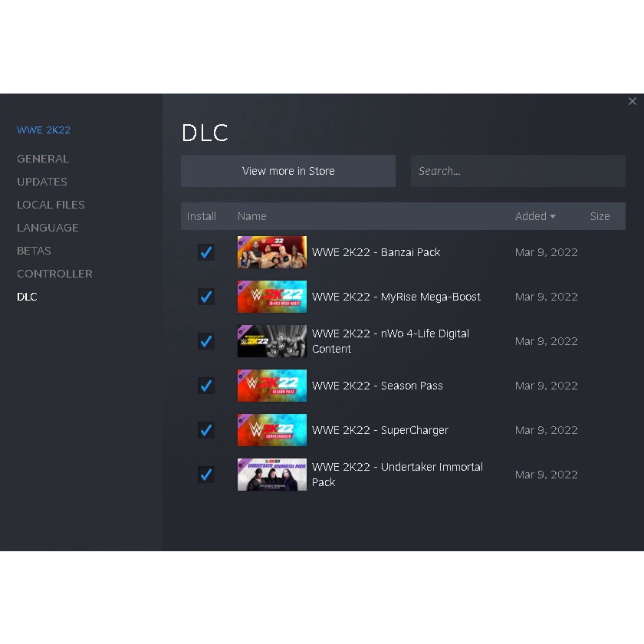644x644 pixels.
Task: Uncheck install for Banzai Pack
Action: coord(205,252)
